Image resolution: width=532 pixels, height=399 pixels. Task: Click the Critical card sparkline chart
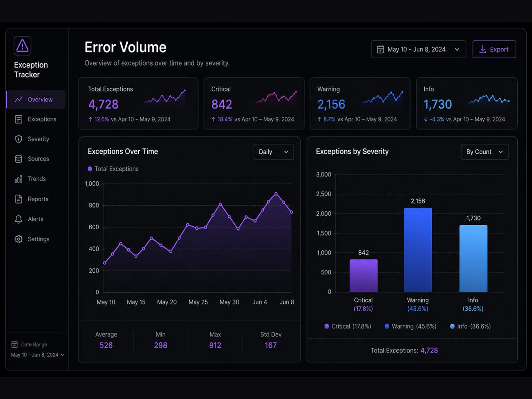[x=276, y=97]
